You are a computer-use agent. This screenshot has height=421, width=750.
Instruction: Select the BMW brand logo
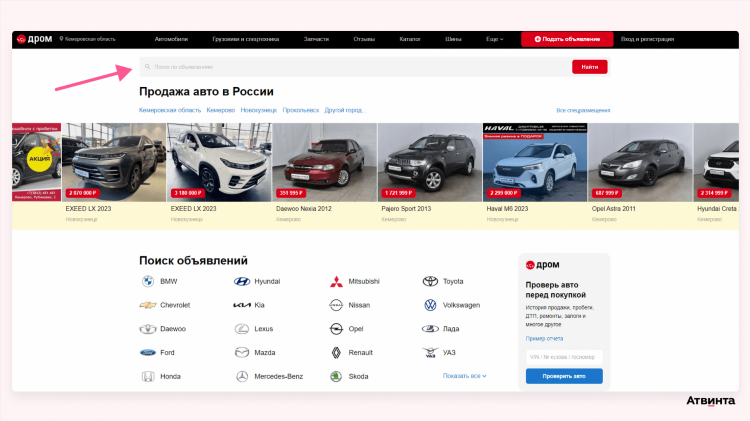point(148,281)
